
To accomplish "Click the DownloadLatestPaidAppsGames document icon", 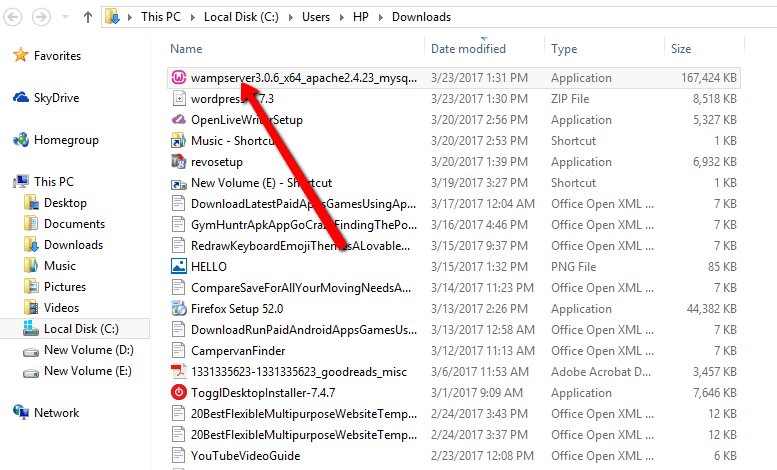I will 178,203.
